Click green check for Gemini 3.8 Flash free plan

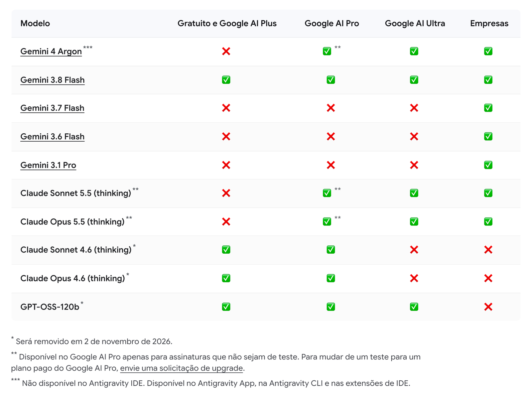click(x=226, y=80)
